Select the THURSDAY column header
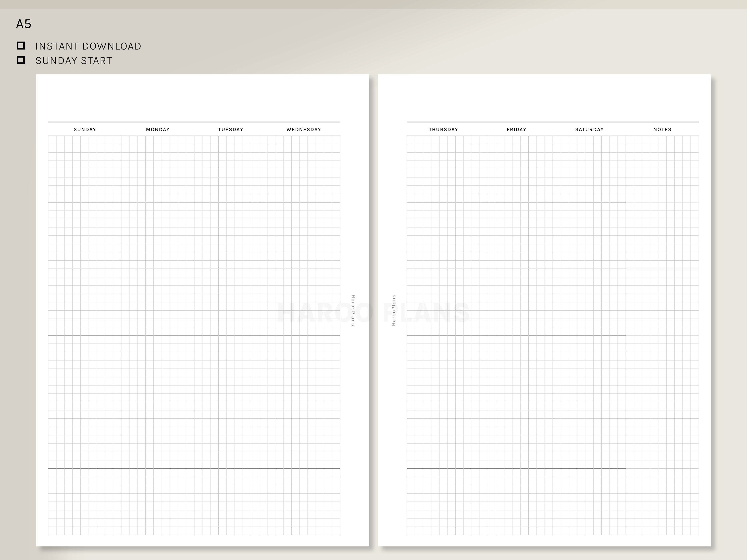 click(443, 130)
